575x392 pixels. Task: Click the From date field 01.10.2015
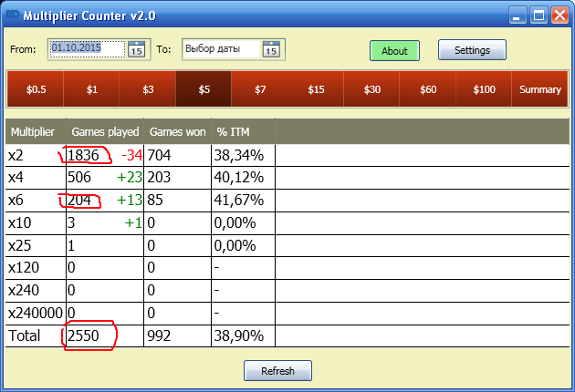click(88, 49)
